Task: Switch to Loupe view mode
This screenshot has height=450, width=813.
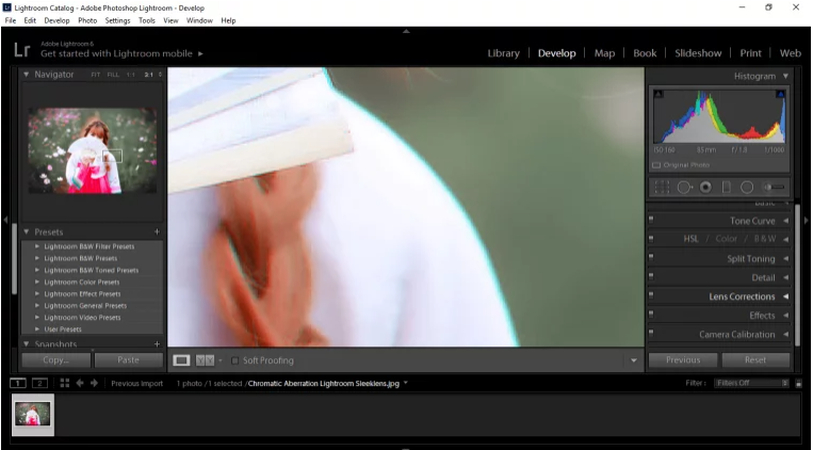Action: point(181,360)
